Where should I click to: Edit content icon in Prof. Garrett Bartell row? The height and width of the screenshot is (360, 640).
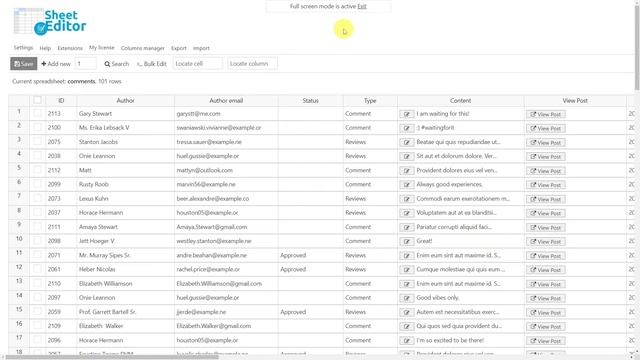(407, 312)
